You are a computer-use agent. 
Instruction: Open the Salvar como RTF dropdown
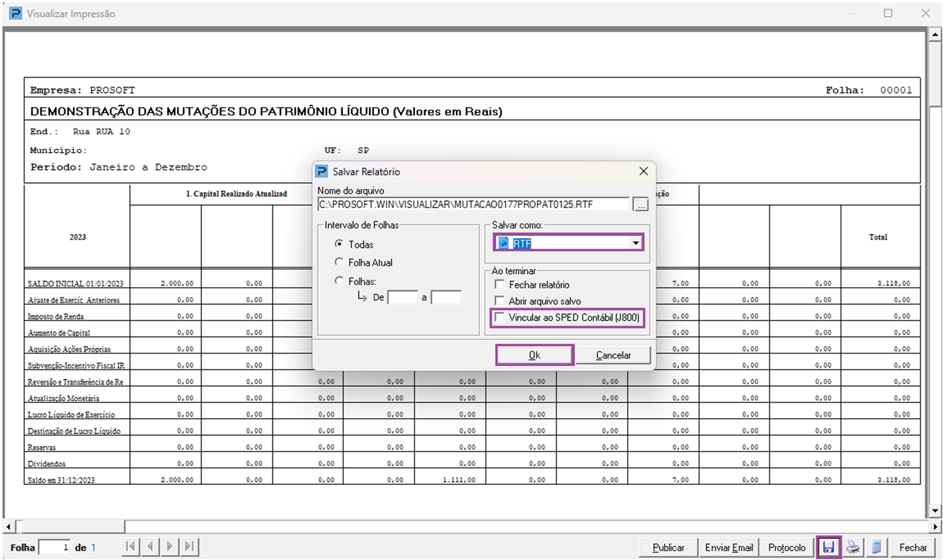635,243
